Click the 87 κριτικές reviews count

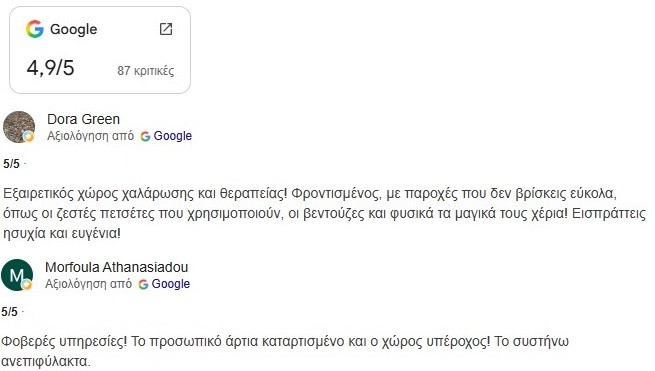pyautogui.click(x=145, y=71)
